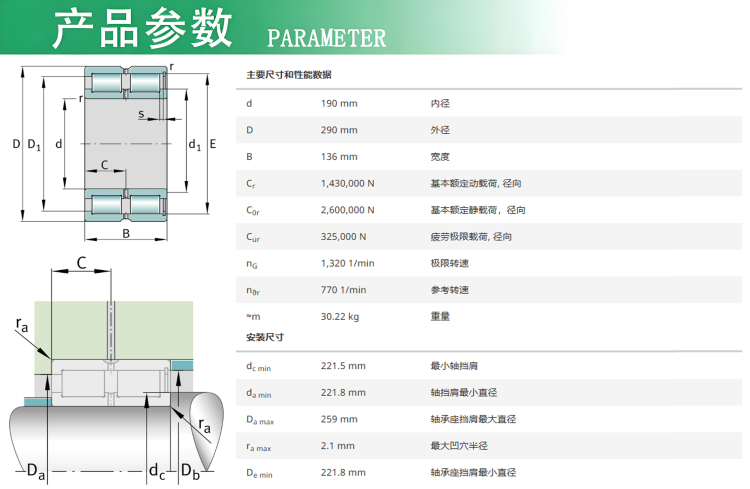This screenshot has width=750, height=489.
Task: Click the 外径 description label
Action: pyautogui.click(x=440, y=130)
